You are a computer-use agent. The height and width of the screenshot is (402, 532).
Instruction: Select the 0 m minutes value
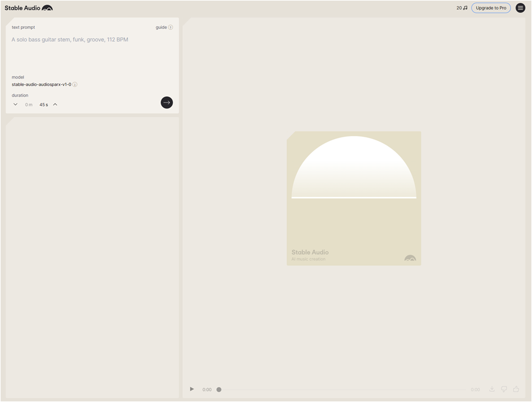[29, 105]
